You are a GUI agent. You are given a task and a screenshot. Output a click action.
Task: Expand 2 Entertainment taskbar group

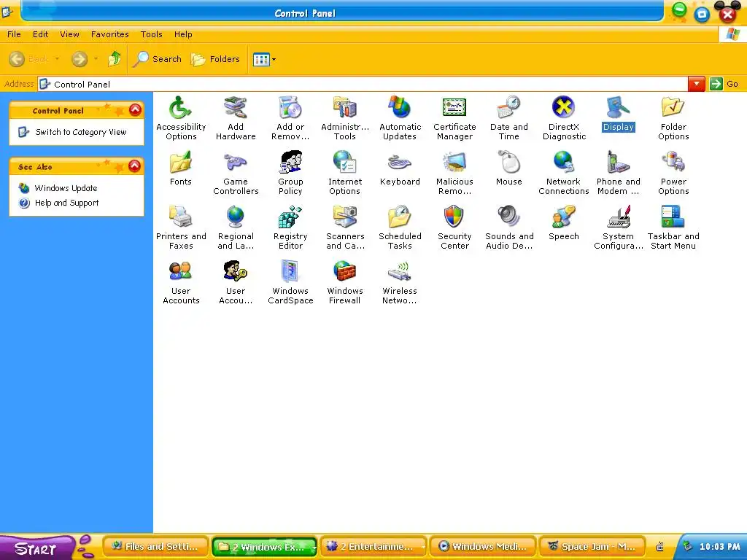374,547
